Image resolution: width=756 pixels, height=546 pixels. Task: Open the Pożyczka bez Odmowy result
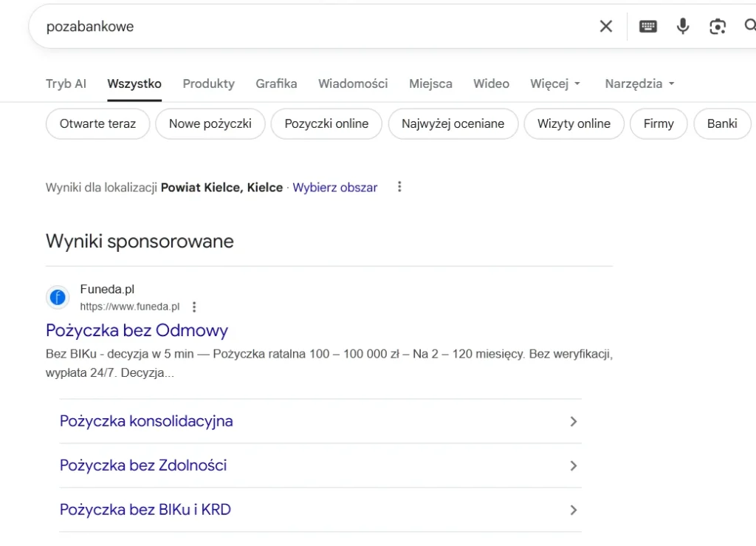point(137,330)
